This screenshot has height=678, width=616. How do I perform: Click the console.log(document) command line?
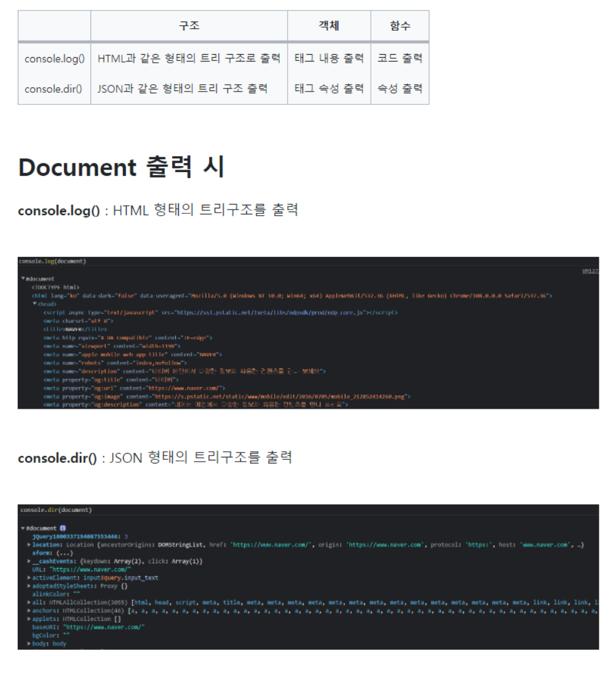click(52, 261)
